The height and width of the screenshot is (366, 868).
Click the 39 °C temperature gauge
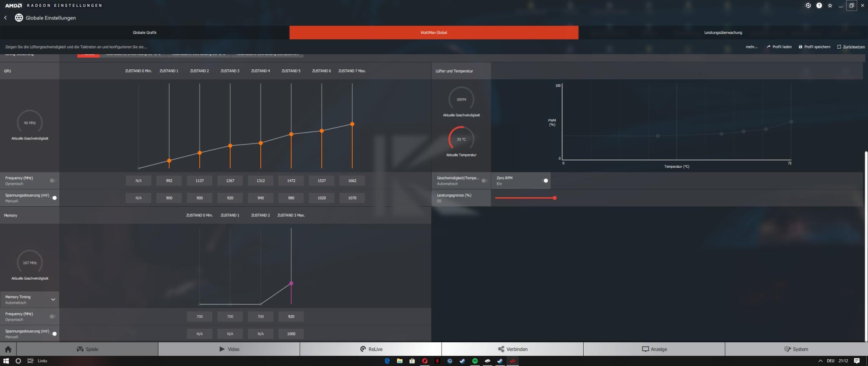[x=461, y=139]
